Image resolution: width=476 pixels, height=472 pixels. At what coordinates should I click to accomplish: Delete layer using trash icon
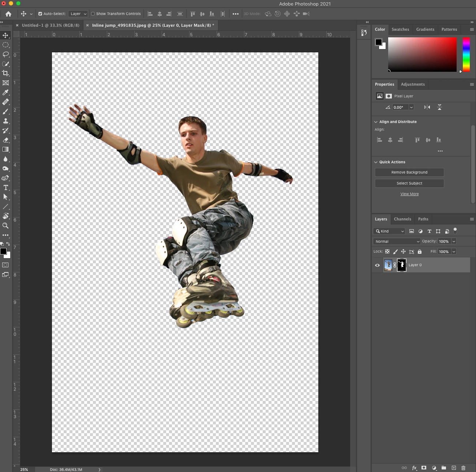463,468
